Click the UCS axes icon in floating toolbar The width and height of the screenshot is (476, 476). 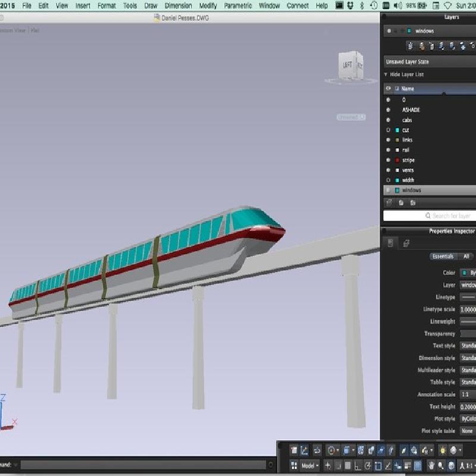(x=304, y=450)
